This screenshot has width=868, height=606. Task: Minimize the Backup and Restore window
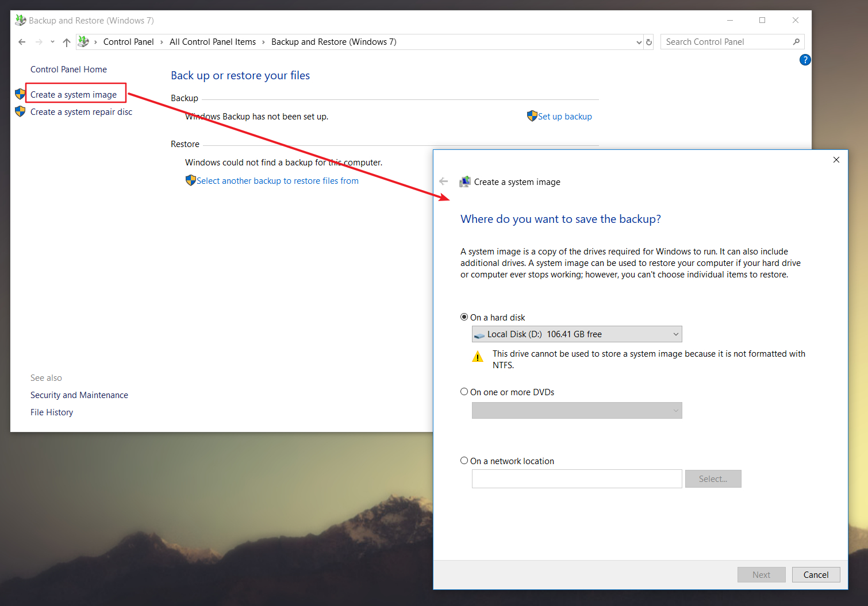tap(730, 20)
